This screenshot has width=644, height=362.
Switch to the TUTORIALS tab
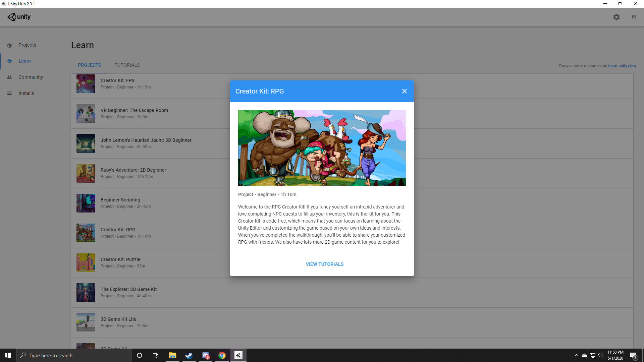coord(127,65)
